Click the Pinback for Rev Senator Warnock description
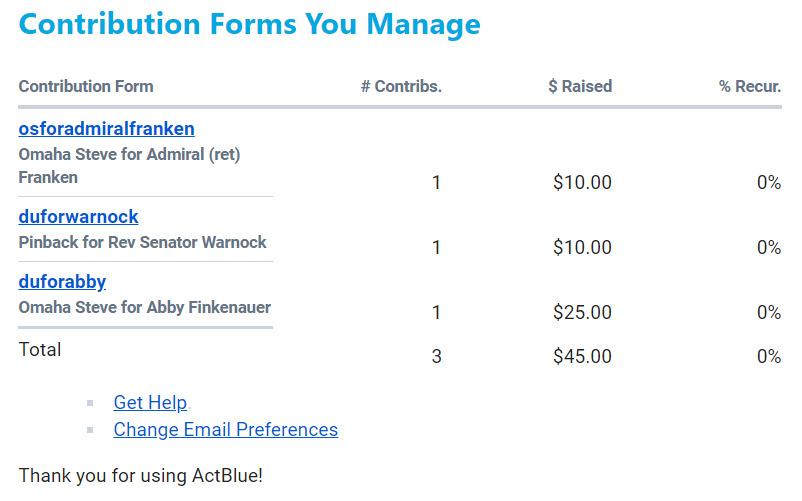This screenshot has height=501, width=802. click(142, 242)
